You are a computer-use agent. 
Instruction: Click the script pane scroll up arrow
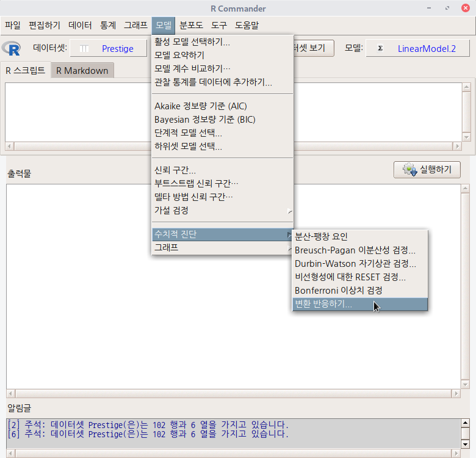(x=466, y=87)
